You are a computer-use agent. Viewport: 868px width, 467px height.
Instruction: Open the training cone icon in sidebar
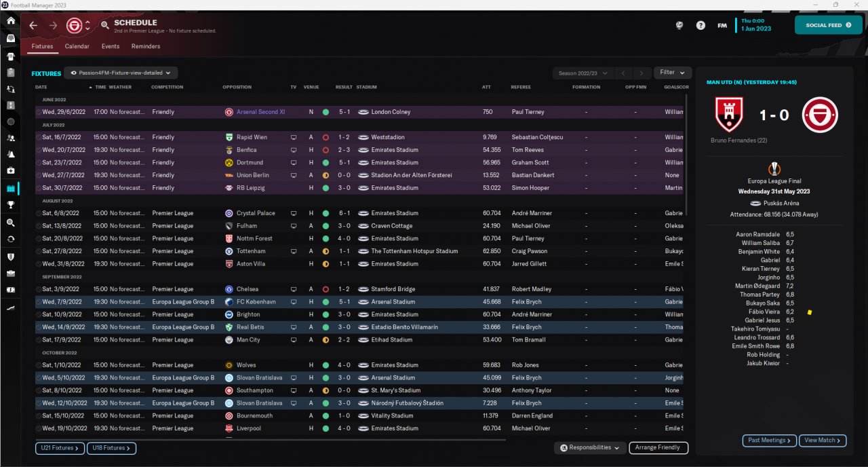click(x=10, y=154)
